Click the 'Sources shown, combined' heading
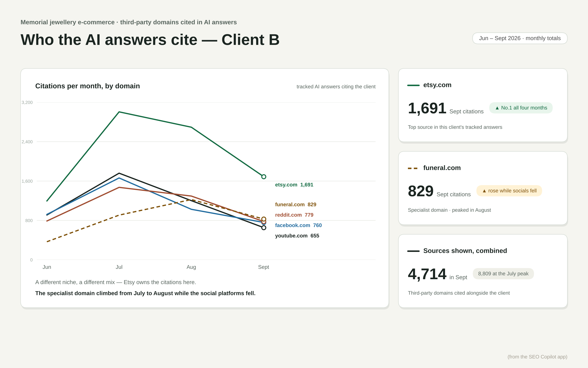588x368 pixels. (x=465, y=251)
